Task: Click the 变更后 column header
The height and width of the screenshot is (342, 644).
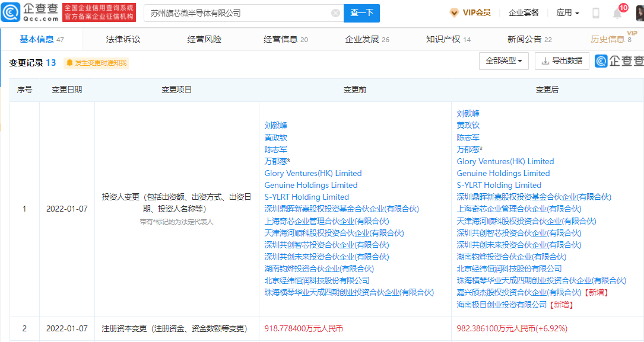Action: [547, 90]
